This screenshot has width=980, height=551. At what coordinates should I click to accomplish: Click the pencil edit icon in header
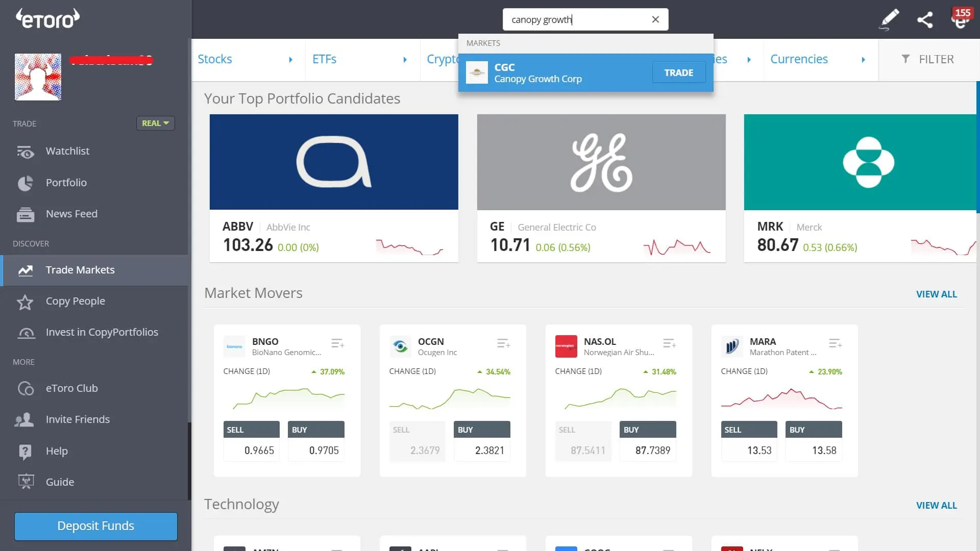coord(889,19)
